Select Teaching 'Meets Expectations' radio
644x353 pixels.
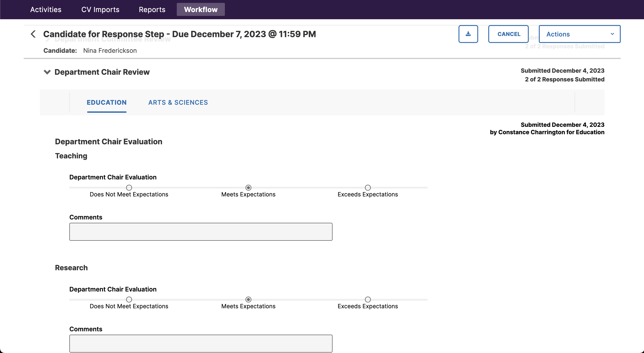[248, 187]
